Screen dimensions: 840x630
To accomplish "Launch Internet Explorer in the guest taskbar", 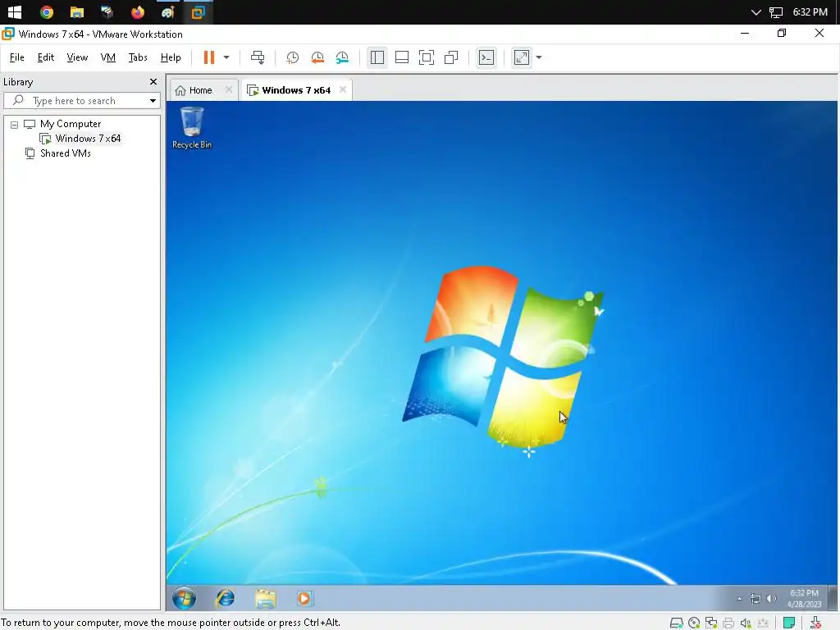I will 226,598.
